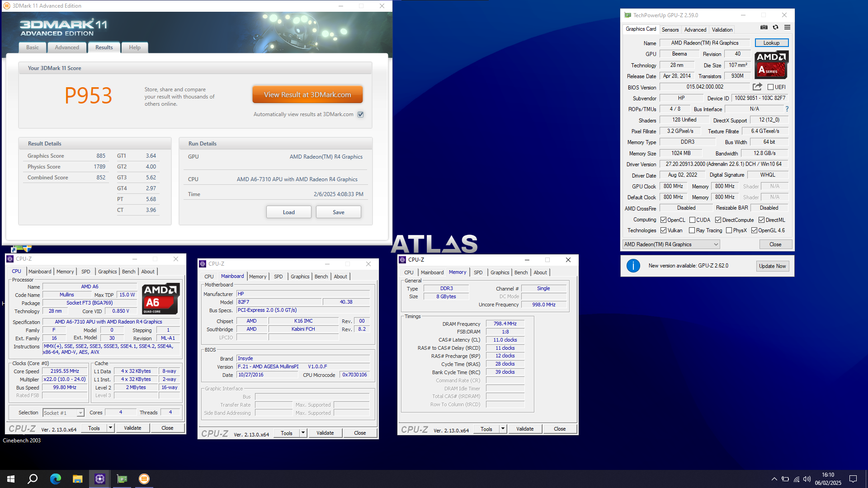Expand Tools arrow in CPU-Z Mainboard window
The image size is (868, 488).
point(303,433)
